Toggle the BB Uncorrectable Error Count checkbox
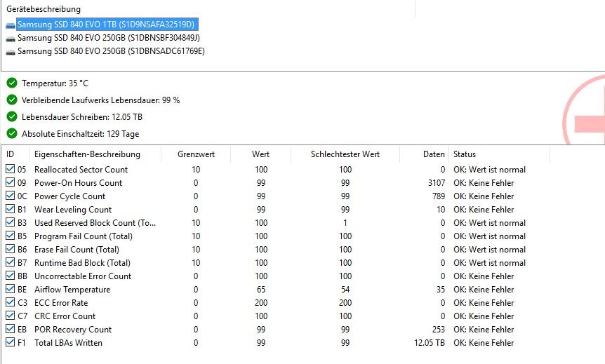The image size is (605, 364). (11, 276)
